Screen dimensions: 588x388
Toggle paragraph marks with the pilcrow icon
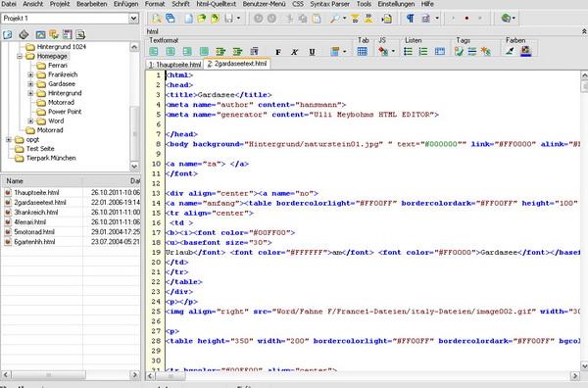(411, 19)
